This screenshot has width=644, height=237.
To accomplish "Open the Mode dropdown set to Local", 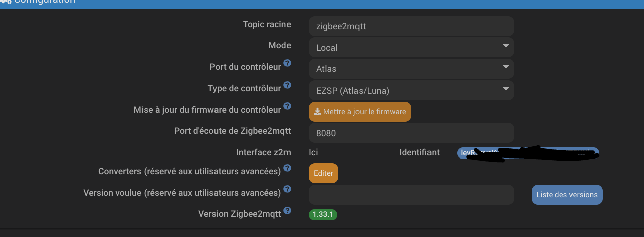I will pos(411,47).
